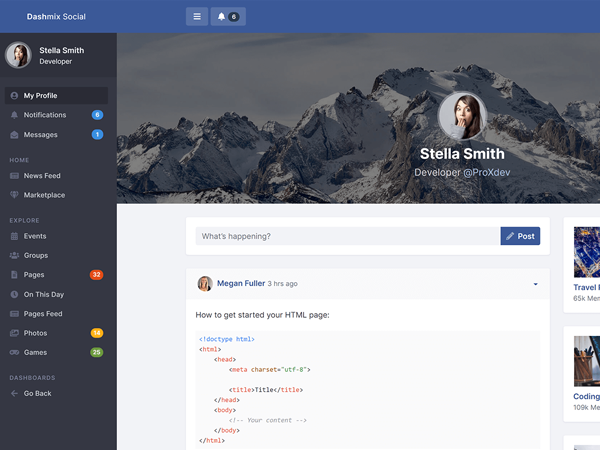Screen dimensions: 600x450
Task: Open the bell notifications button in header
Action: click(228, 16)
